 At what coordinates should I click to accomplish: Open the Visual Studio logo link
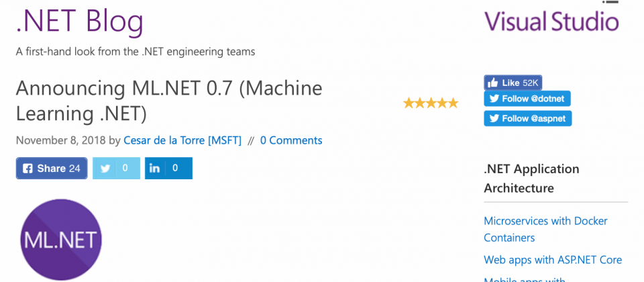[x=551, y=21]
